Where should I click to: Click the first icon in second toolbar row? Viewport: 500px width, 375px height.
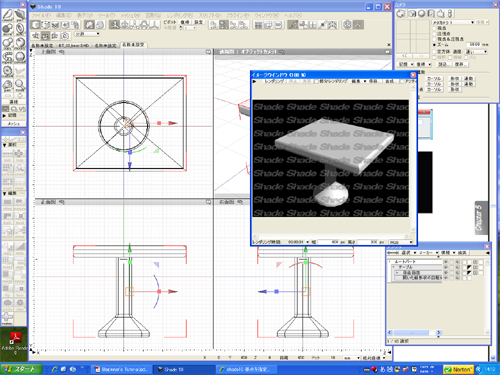(36, 36)
